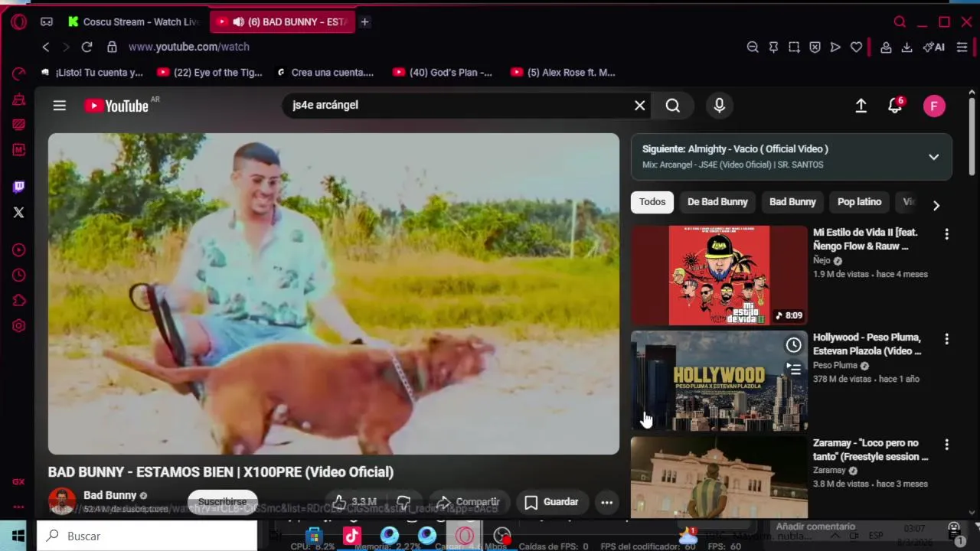The image size is (980, 551).
Task: Click the YouTube upload/create icon
Action: [861, 106]
